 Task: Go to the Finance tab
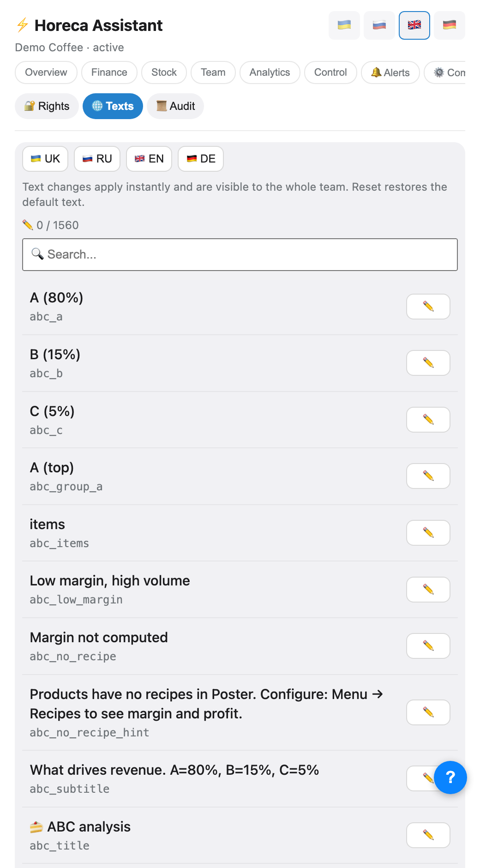tap(109, 72)
